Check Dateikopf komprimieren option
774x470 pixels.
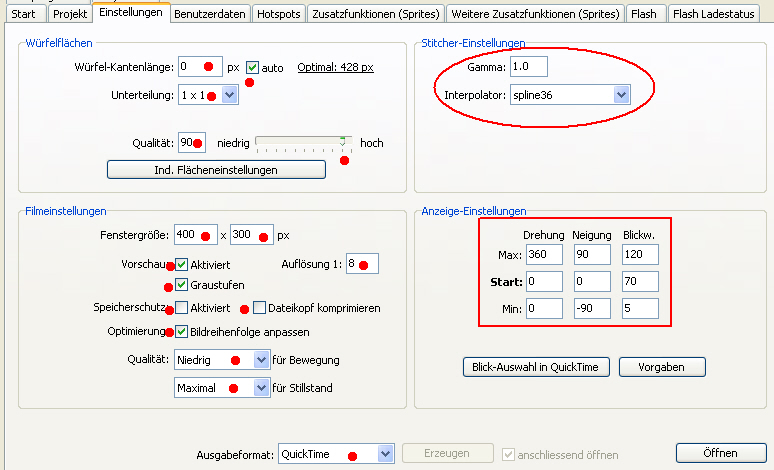[x=259, y=308]
